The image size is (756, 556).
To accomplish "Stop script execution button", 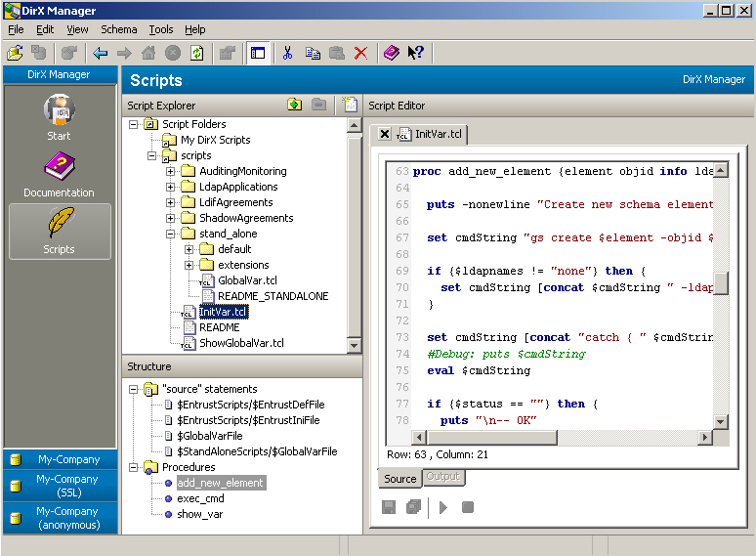I will point(468,507).
